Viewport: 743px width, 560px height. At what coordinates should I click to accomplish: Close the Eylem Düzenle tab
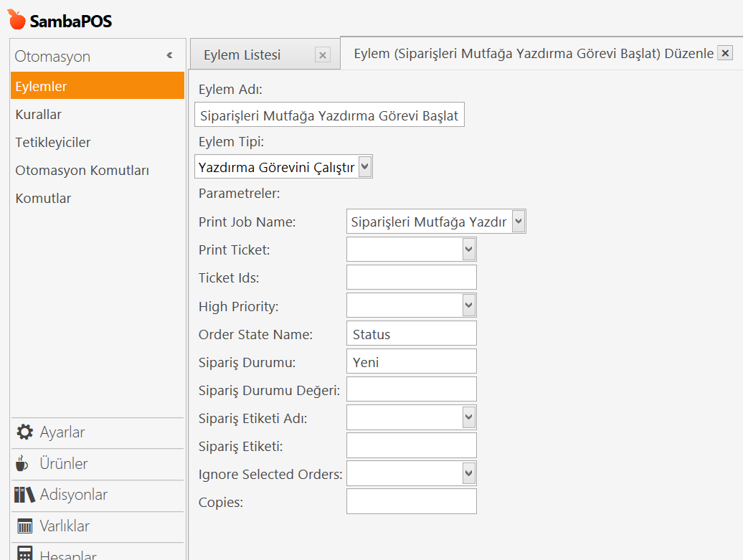725,53
